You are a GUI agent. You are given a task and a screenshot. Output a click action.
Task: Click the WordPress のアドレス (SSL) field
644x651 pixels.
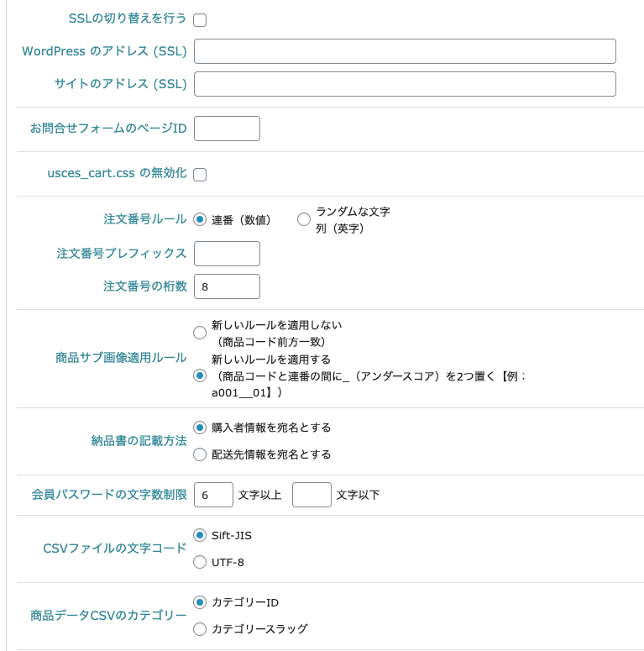[x=405, y=51]
